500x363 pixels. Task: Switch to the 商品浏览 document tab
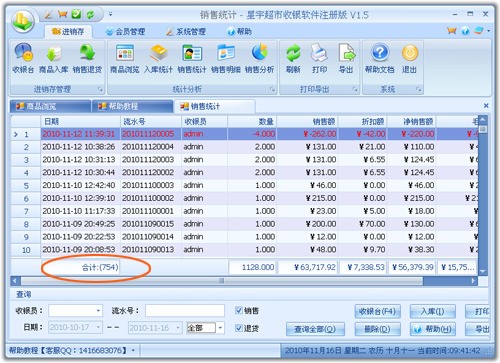coord(50,106)
